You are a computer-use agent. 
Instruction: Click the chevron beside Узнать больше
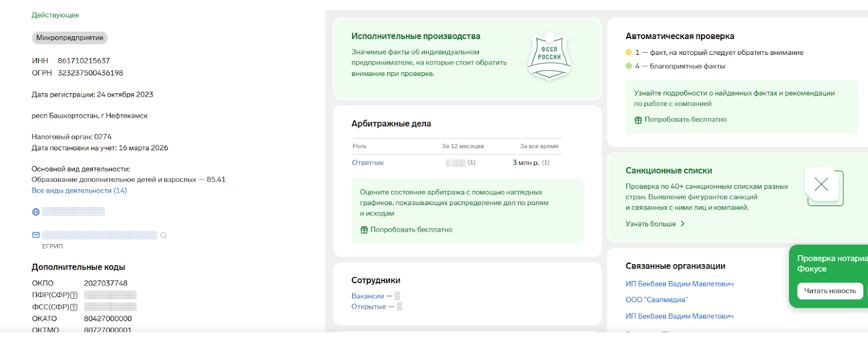click(x=682, y=224)
